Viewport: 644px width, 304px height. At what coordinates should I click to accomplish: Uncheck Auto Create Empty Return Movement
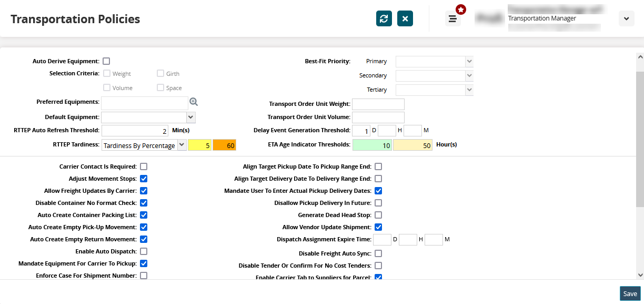[x=144, y=239]
